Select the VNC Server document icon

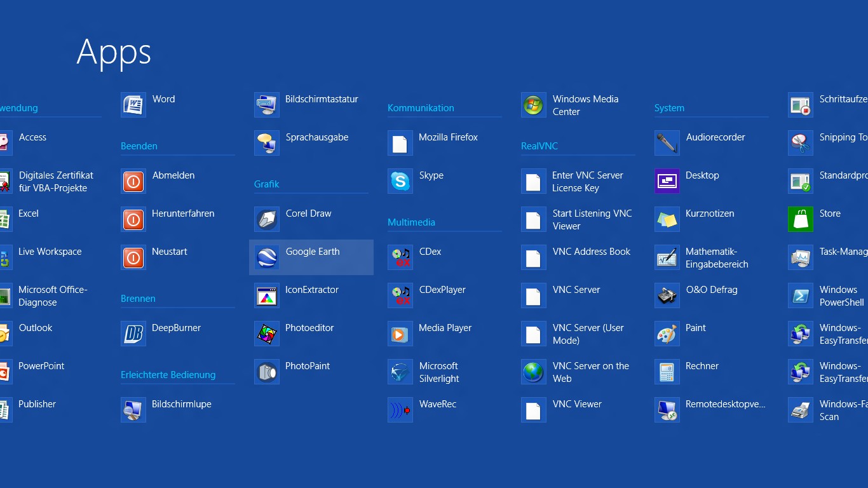[x=534, y=295]
